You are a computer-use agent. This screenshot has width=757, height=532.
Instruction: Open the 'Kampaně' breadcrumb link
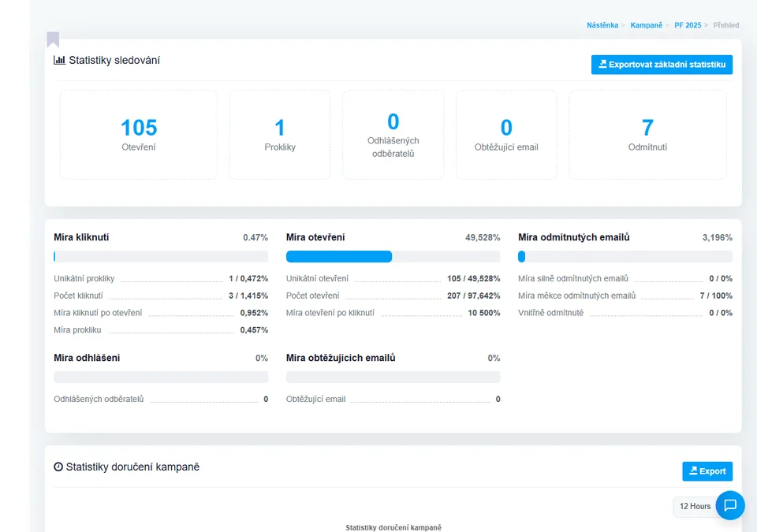coord(647,24)
